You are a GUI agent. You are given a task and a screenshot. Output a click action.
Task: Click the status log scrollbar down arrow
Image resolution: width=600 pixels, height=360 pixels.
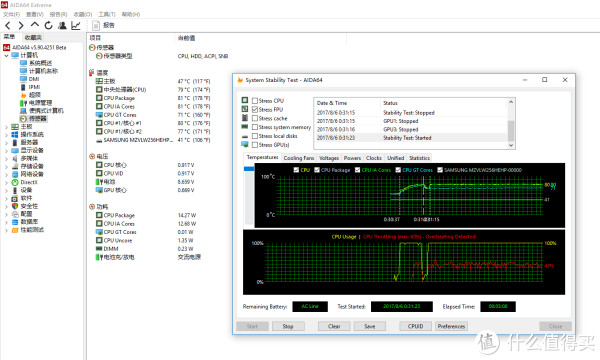tap(511, 145)
